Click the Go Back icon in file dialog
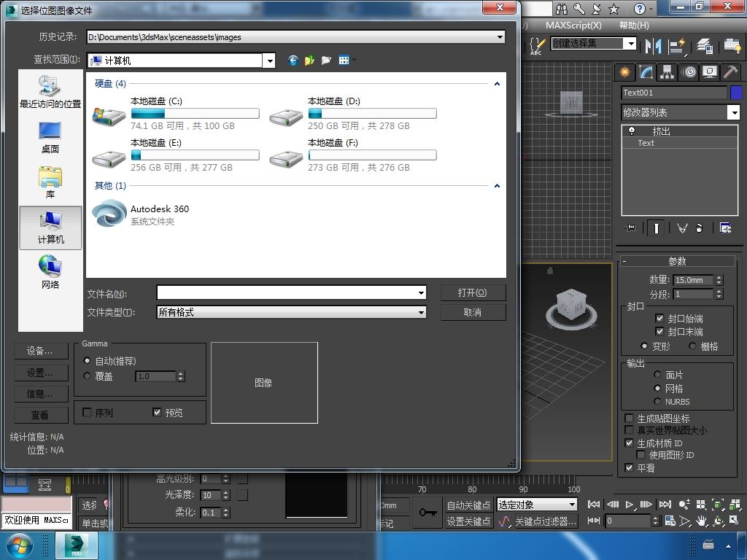The image size is (747, 560). point(293,60)
